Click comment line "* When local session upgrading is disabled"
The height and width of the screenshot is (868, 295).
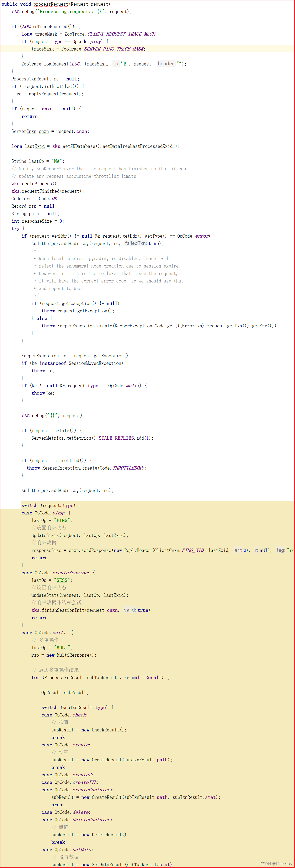[x=102, y=258]
